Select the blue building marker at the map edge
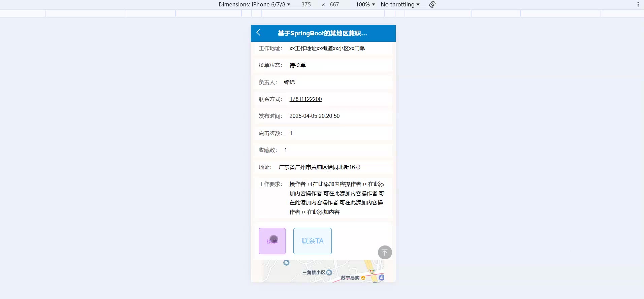Image resolution: width=644 pixels, height=299 pixels. click(382, 277)
